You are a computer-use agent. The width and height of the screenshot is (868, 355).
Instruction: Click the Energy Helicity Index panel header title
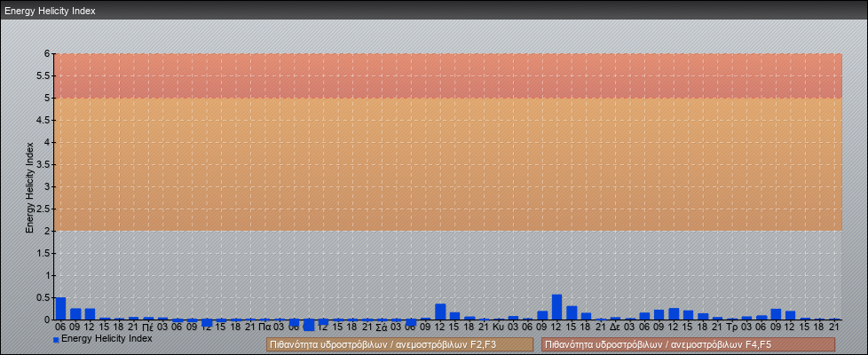click(51, 11)
